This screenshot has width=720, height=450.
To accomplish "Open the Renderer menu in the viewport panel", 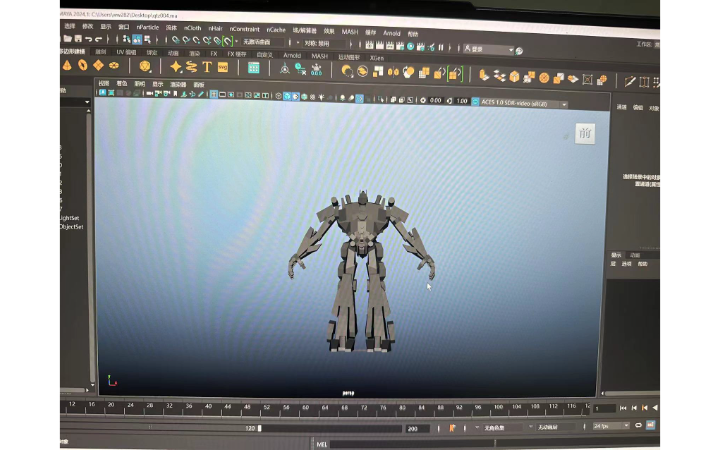I will (x=178, y=84).
